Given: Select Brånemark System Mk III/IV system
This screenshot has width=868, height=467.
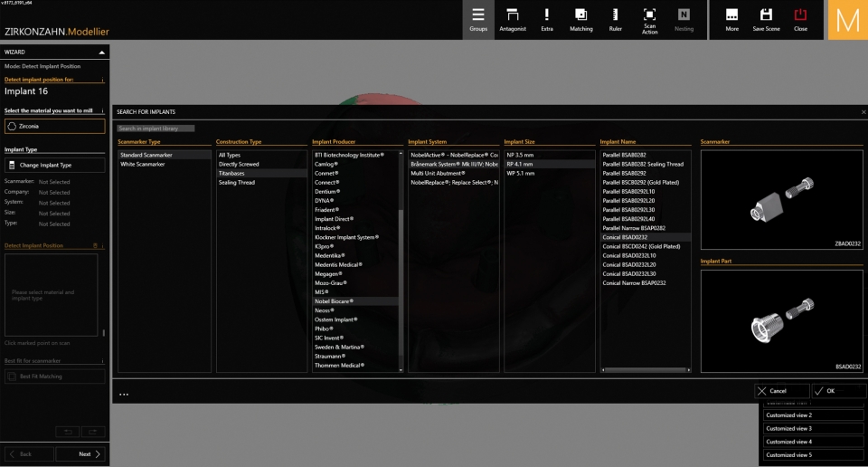Looking at the screenshot, I should click(x=454, y=164).
